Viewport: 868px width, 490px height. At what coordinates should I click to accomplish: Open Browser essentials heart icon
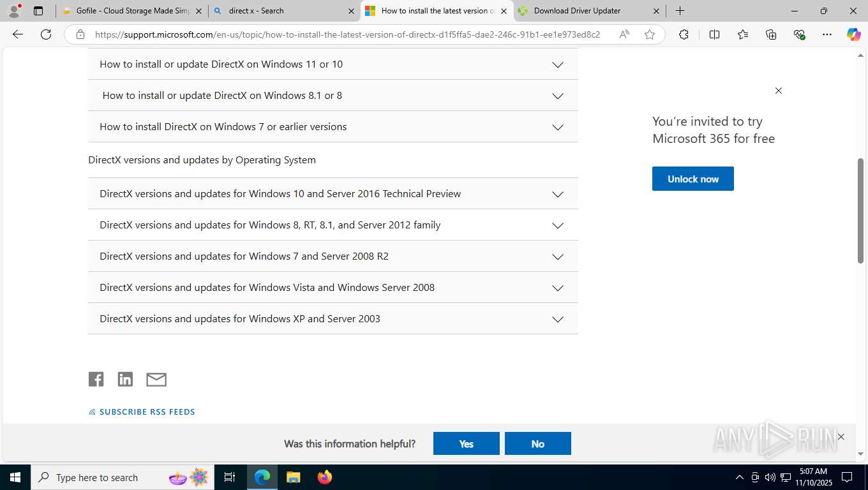coord(799,34)
